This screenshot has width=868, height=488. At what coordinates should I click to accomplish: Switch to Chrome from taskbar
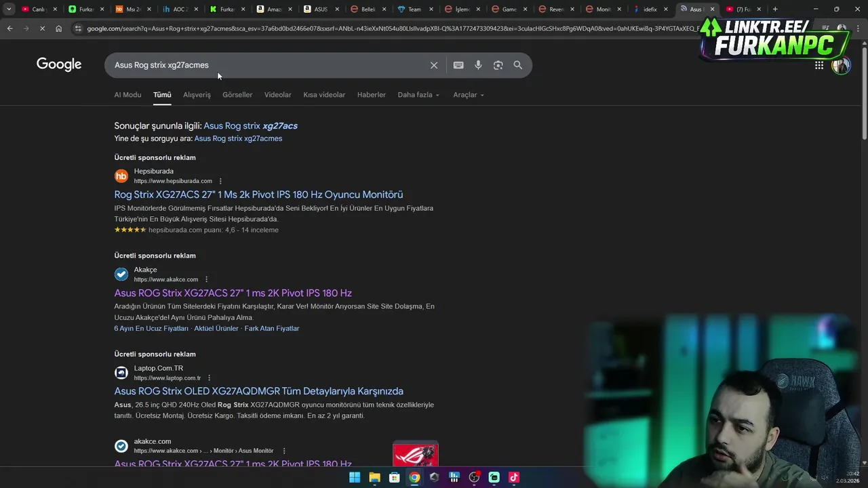coord(414,477)
